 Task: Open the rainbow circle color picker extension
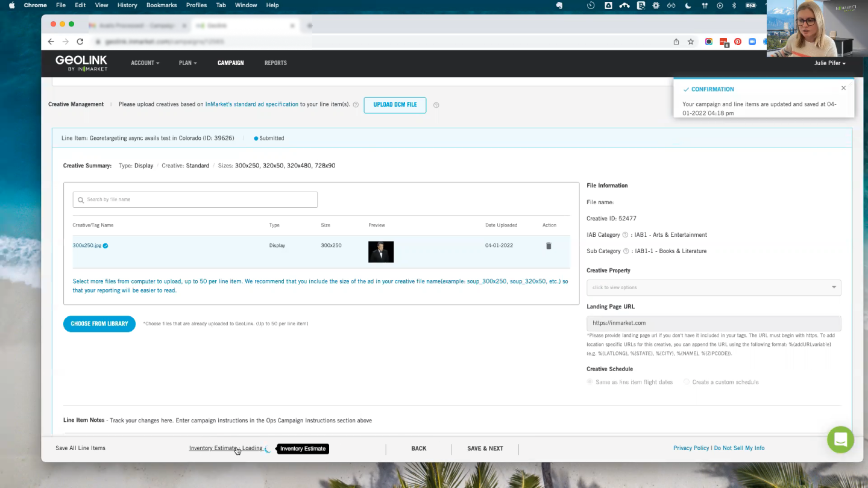click(709, 42)
